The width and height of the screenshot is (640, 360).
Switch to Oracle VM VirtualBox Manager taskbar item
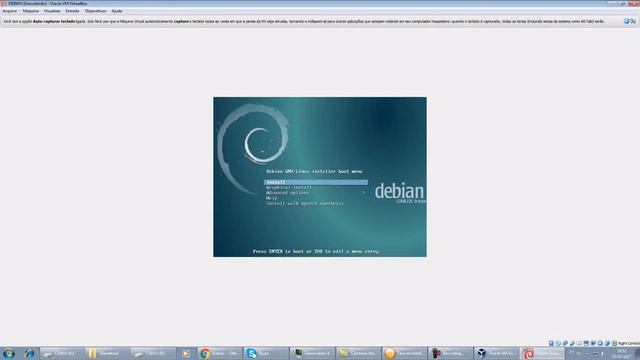496,353
